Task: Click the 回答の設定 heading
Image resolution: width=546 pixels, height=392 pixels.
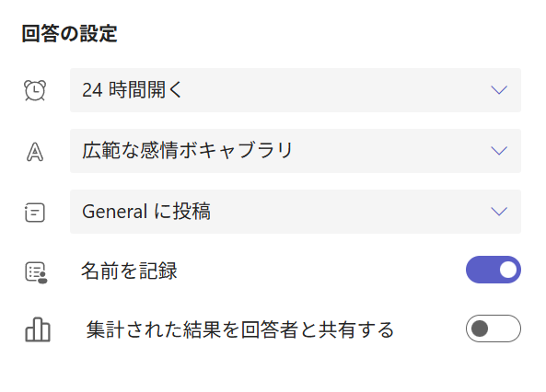Action: pos(70,34)
